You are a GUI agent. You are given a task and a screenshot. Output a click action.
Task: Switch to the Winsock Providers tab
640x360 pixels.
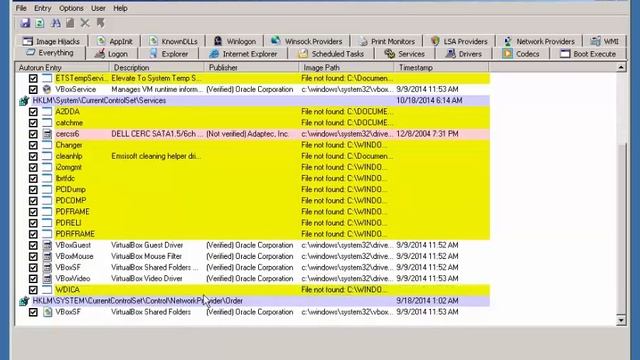[307, 41]
